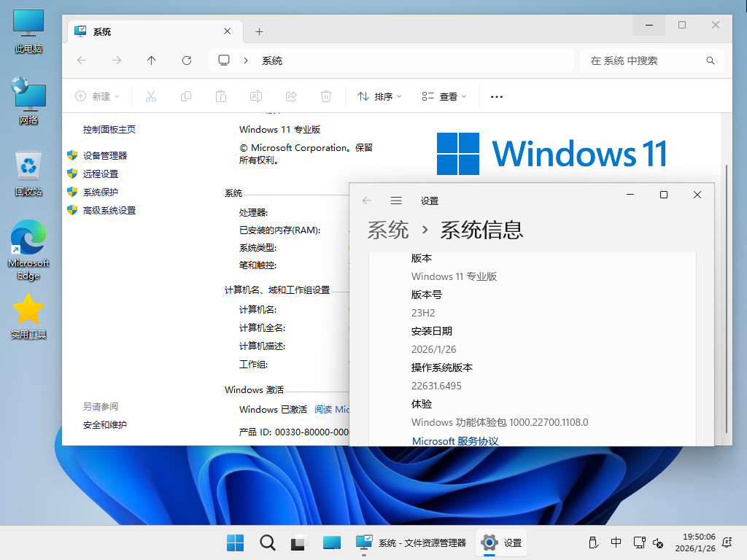Viewport: 747px width, 560px height.
Task: Open the 排序 sort dropdown
Action: tap(379, 96)
